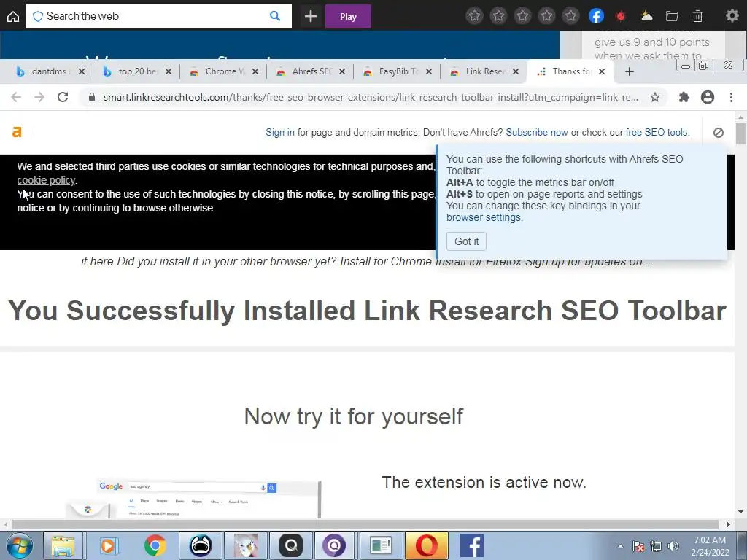The height and width of the screenshot is (560, 747).
Task: Reload the current page
Action: (x=63, y=97)
